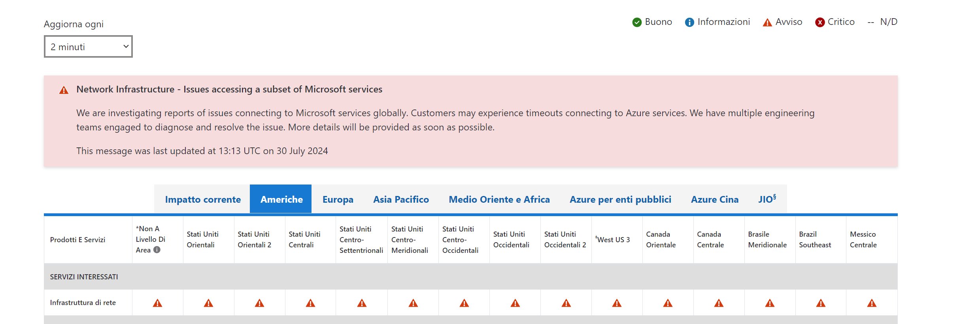
Task: Open the Medio Oriente e Africa tab
Action: tap(499, 199)
